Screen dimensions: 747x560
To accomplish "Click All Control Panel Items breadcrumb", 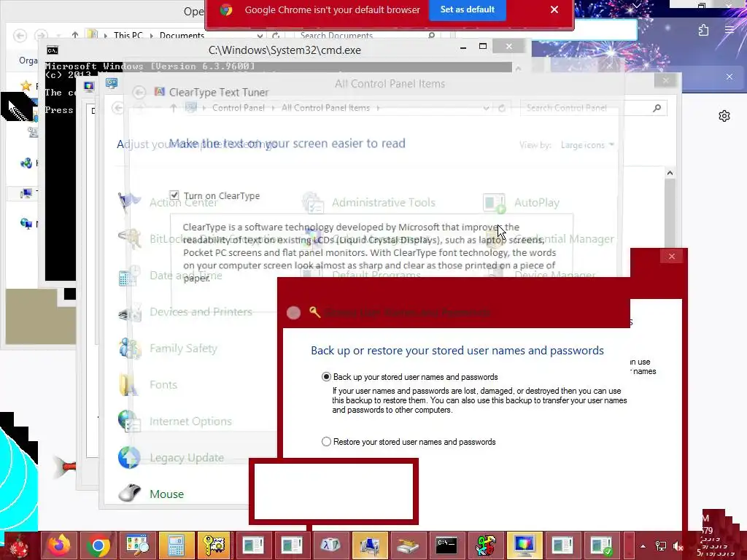I will click(325, 108).
